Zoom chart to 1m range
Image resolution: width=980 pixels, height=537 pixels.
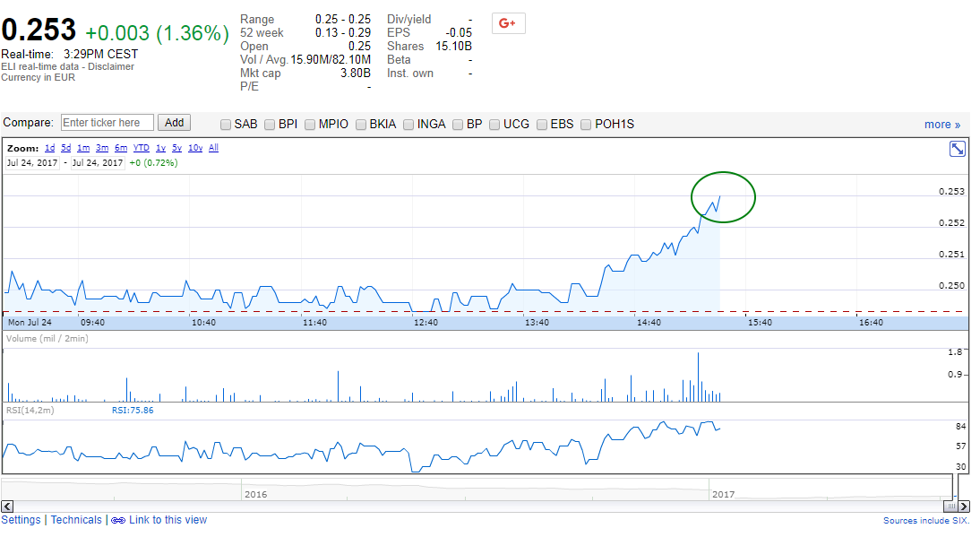83,148
